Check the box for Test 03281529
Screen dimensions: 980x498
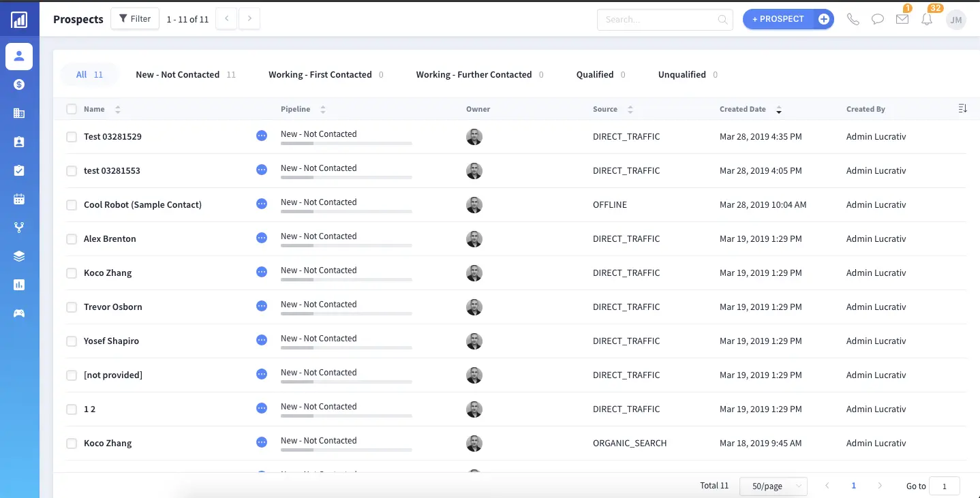[72, 137]
